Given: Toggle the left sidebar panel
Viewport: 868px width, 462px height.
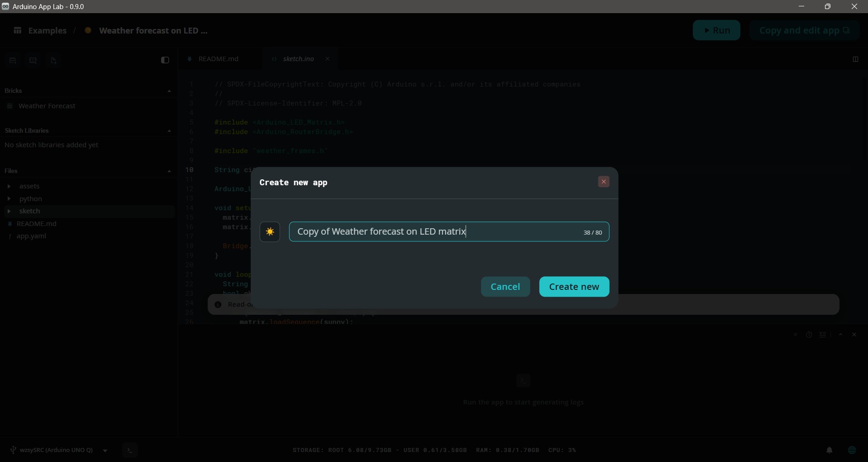Looking at the screenshot, I should pyautogui.click(x=165, y=60).
